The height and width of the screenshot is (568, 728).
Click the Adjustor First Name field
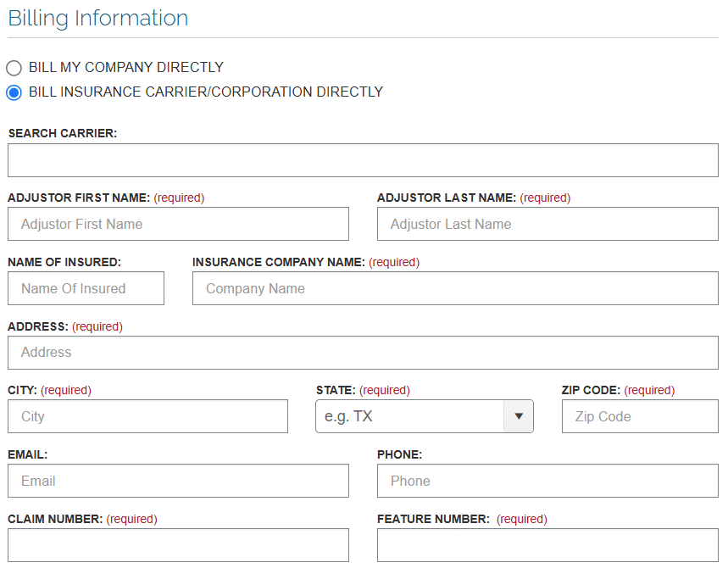tap(178, 224)
